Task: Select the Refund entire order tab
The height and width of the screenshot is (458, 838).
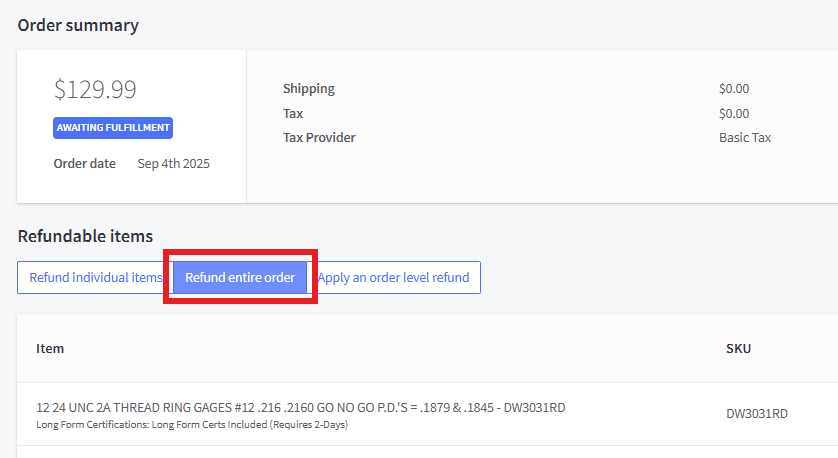Action: coord(240,277)
